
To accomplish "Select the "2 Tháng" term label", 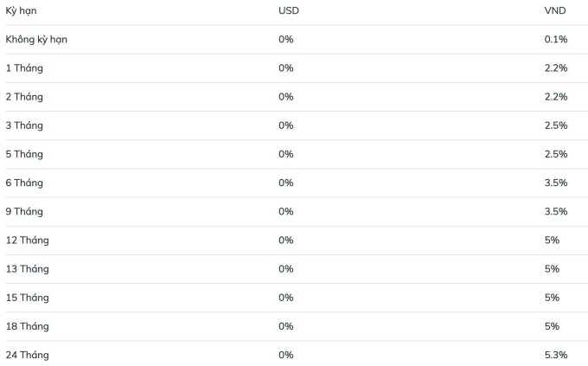I will point(24,97).
